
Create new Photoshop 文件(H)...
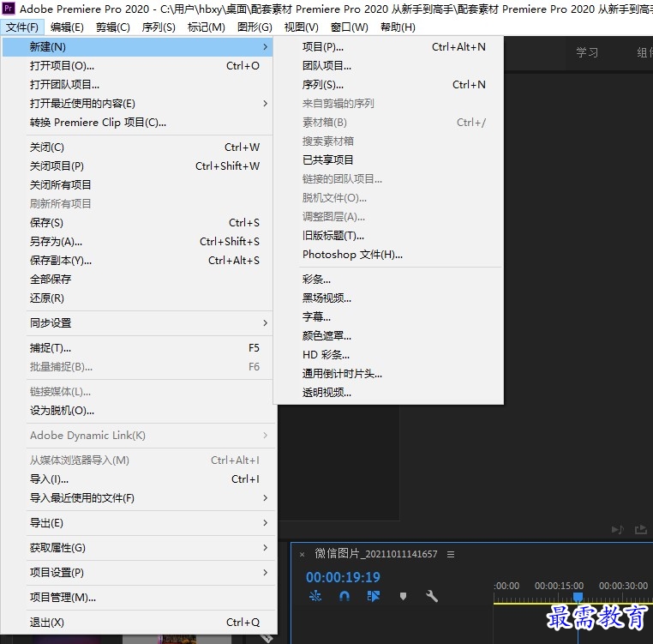point(388,255)
